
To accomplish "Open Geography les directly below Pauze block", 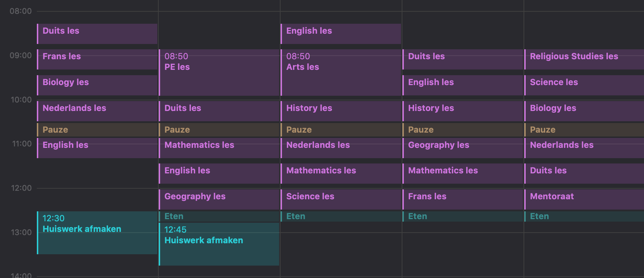I will tap(463, 148).
